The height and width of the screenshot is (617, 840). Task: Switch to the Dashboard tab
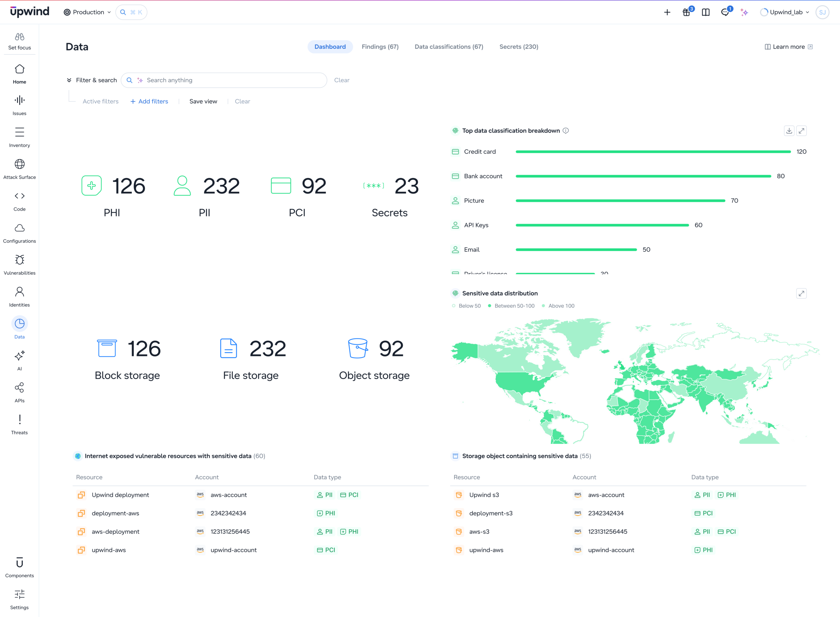[330, 47]
